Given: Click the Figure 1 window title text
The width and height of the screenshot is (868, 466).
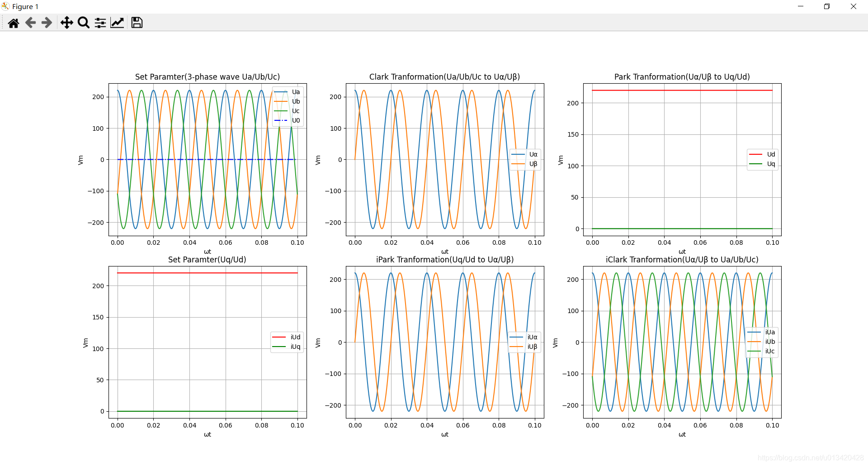Looking at the screenshot, I should tap(25, 6).
